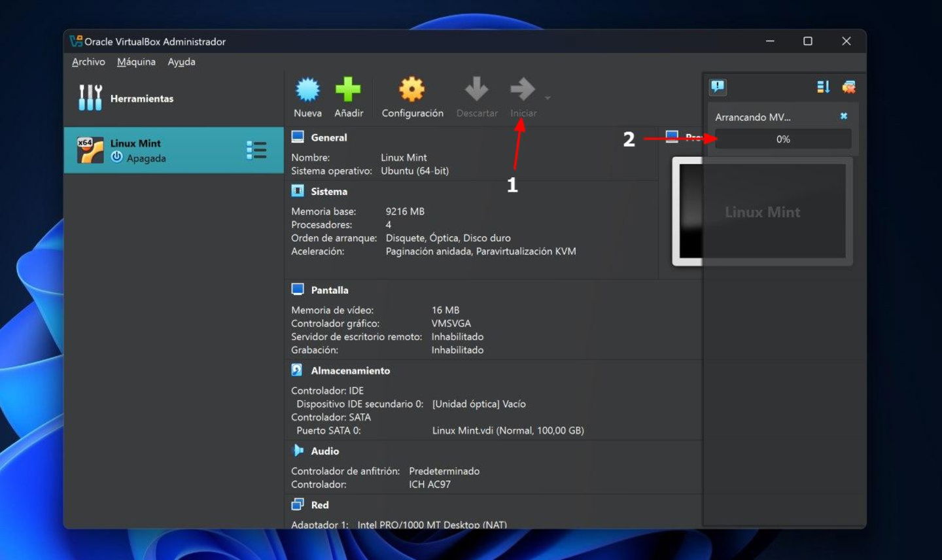Open the Pantalla section heading link

[330, 290]
